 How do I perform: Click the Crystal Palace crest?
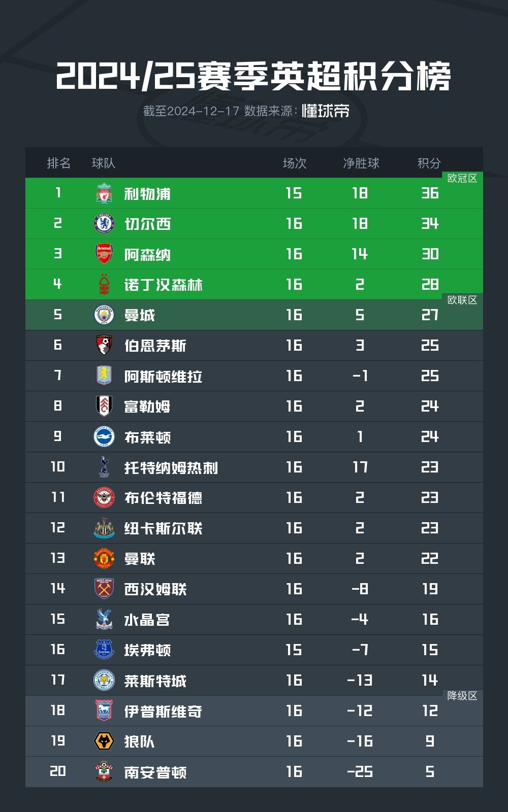[x=104, y=620]
